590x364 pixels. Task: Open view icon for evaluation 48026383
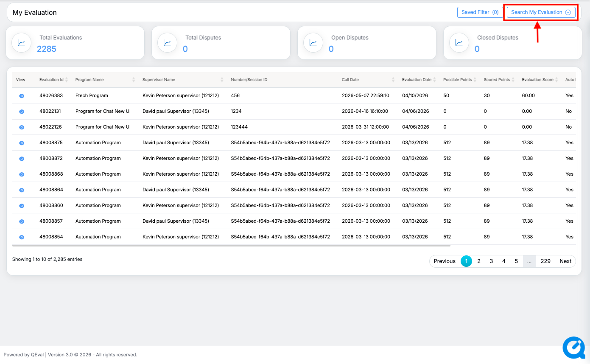[22, 96]
